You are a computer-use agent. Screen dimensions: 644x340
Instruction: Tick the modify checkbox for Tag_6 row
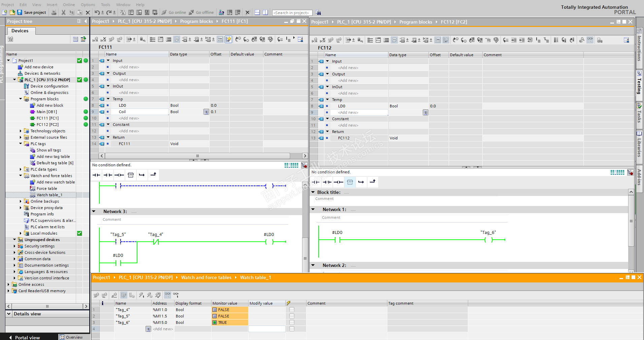(292, 322)
